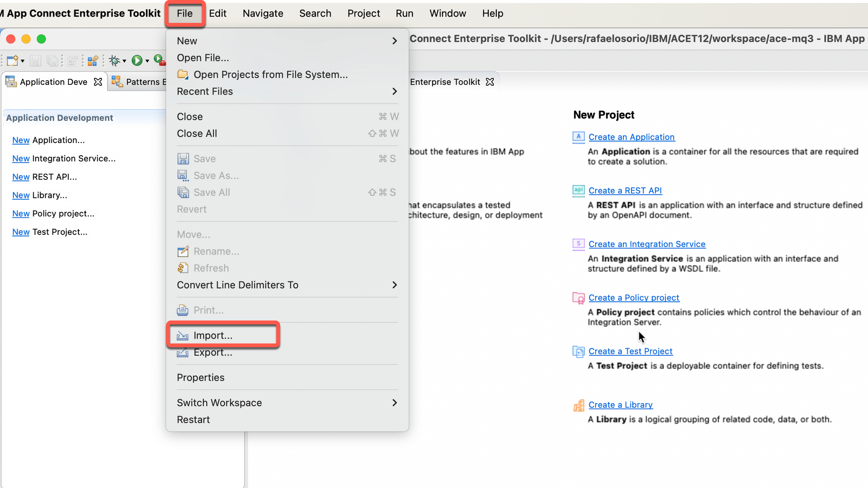Click the Test Project icon
Screen dimensions: 868x488
tap(578, 351)
